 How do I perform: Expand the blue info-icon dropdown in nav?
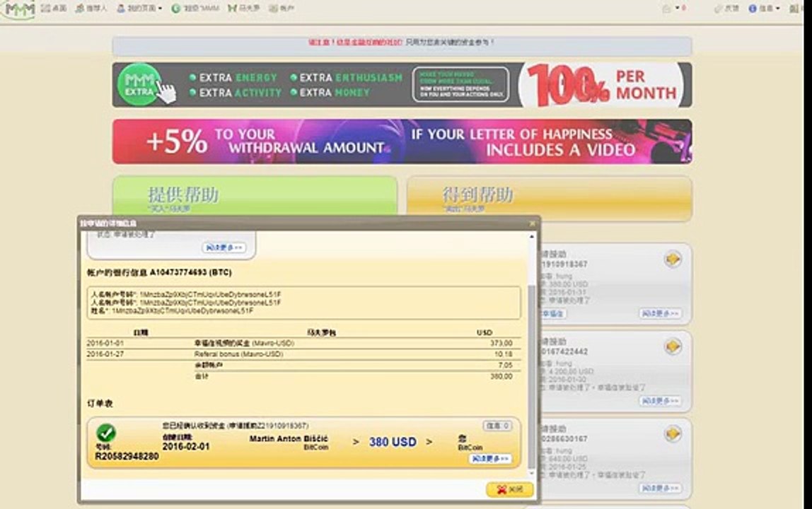(x=764, y=8)
